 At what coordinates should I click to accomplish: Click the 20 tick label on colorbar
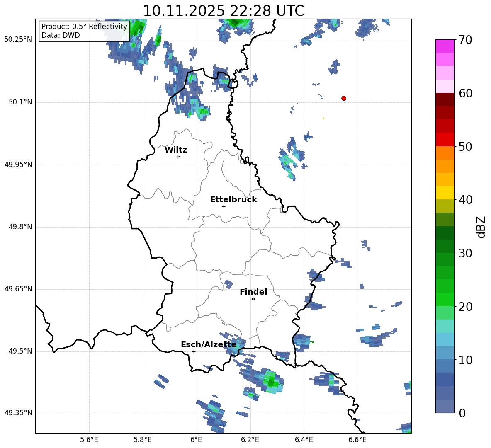point(465,307)
